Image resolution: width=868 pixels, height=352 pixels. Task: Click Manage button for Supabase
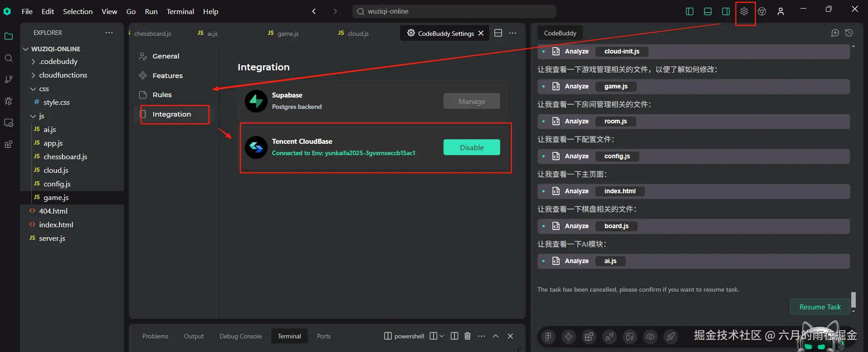point(472,101)
